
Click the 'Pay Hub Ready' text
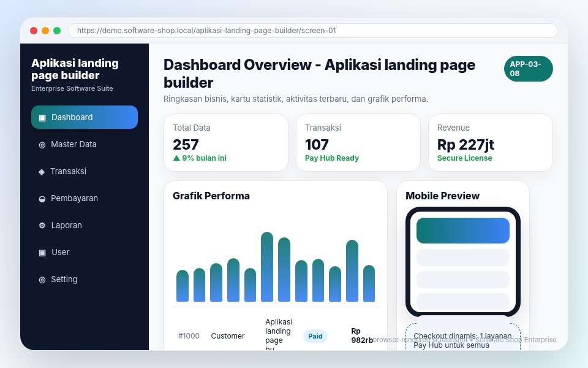(332, 158)
